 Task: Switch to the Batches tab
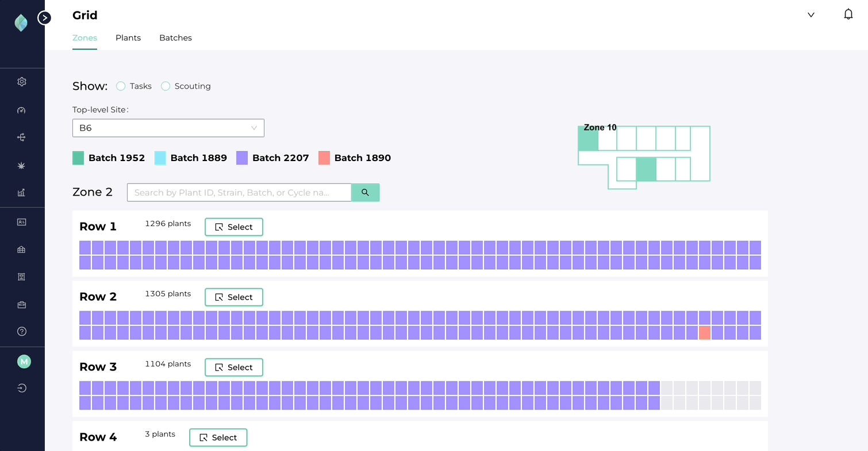coord(175,38)
